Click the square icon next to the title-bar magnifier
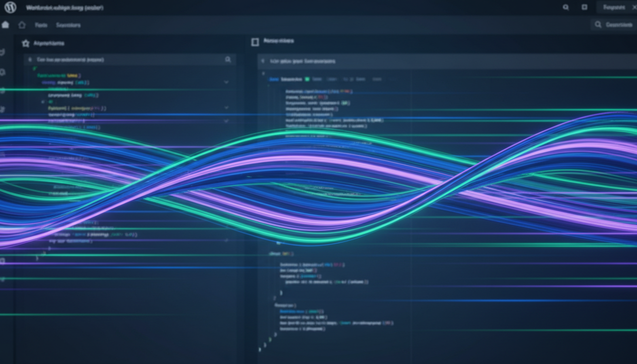 (584, 8)
